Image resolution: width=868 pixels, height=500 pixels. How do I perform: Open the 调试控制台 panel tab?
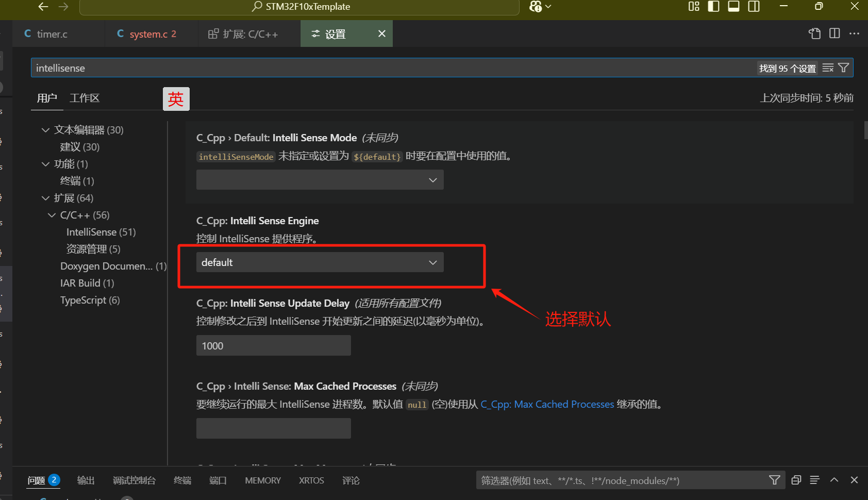pos(134,480)
